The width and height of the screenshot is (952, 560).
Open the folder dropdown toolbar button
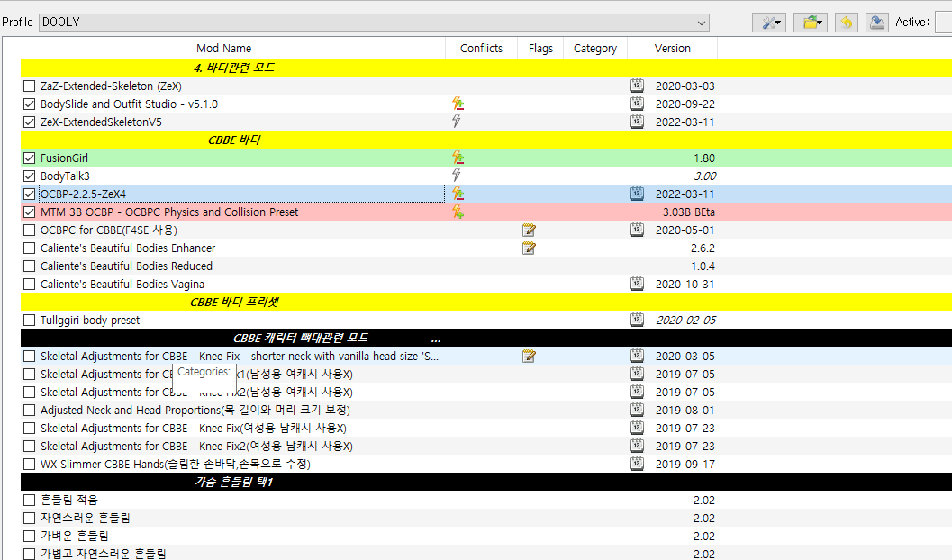(x=811, y=23)
